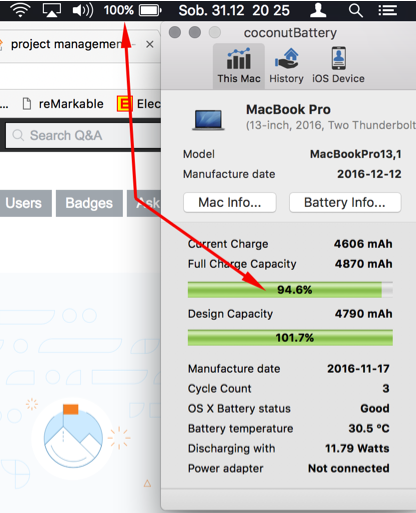Click the mountain flag illustration
The width and height of the screenshot is (416, 513).
(73, 436)
